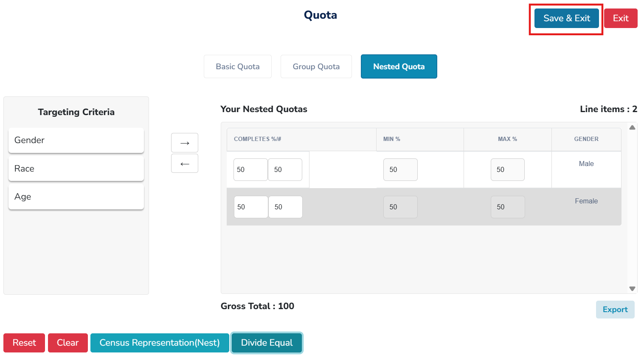Click the Divide Equal button
Screen dimensions: 644x355
point(267,343)
